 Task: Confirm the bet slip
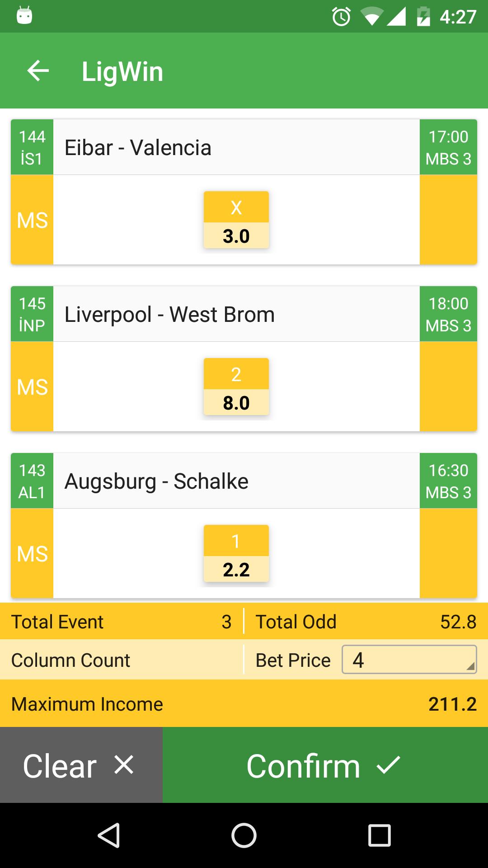[325, 765]
